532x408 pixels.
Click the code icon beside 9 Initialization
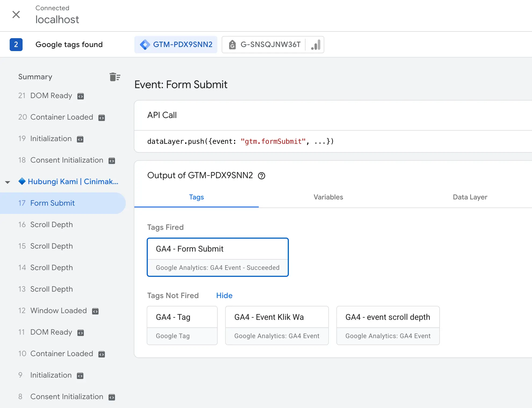(80, 375)
